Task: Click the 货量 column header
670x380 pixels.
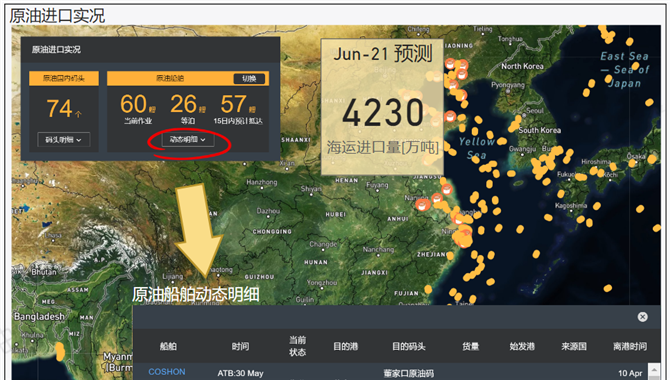Action: point(470,346)
